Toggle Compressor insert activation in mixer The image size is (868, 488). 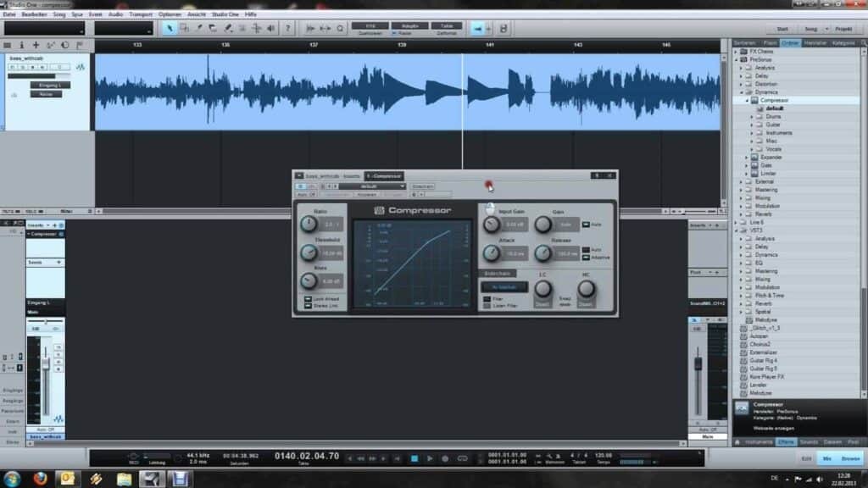[61, 234]
